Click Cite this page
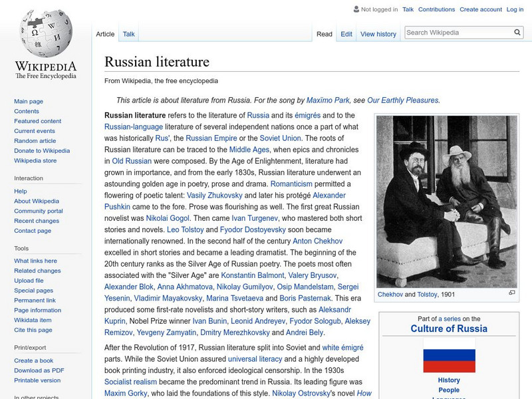This screenshot has width=532, height=399. [33, 329]
